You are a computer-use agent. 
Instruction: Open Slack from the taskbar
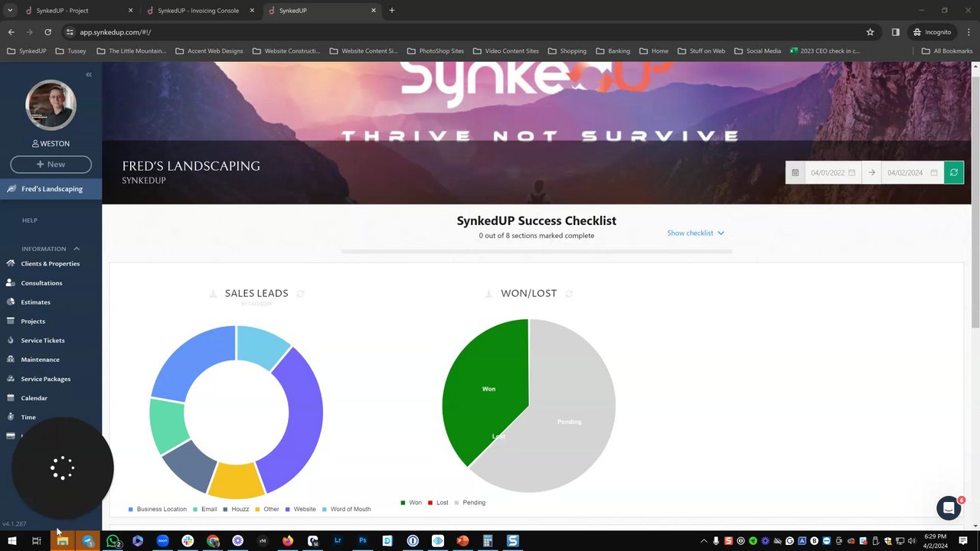point(188,540)
